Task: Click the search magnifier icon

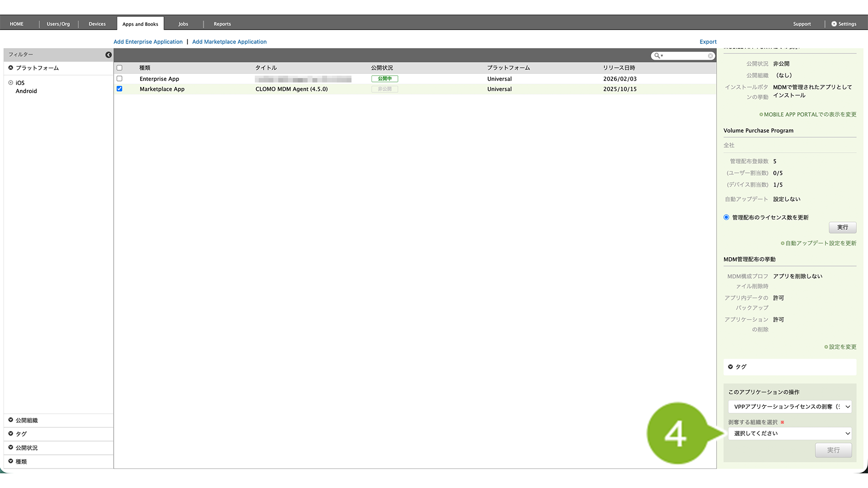Action: (x=657, y=56)
